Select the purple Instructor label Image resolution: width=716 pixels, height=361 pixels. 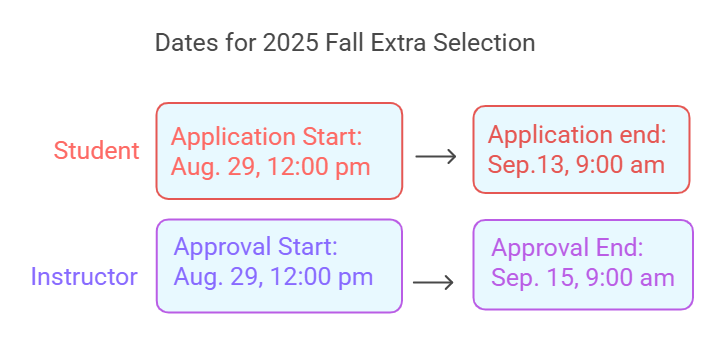(x=84, y=277)
